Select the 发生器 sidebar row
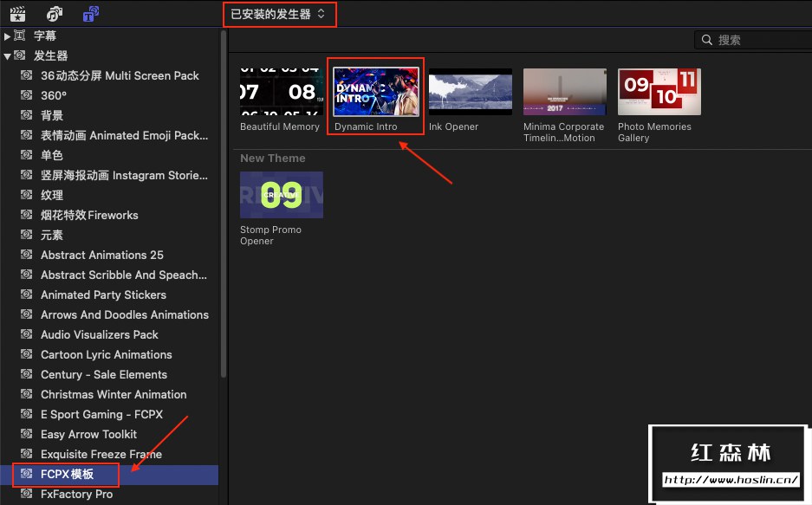Viewport: 812px width, 505px height. [109, 55]
